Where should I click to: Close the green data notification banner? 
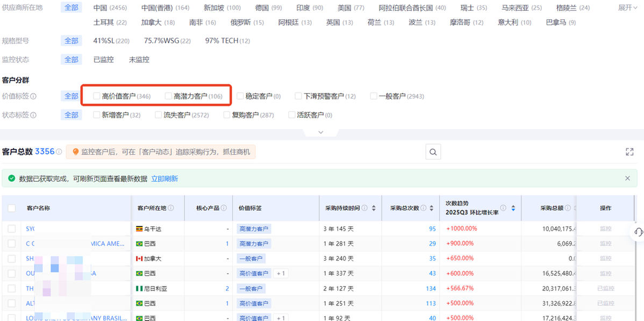[627, 179]
